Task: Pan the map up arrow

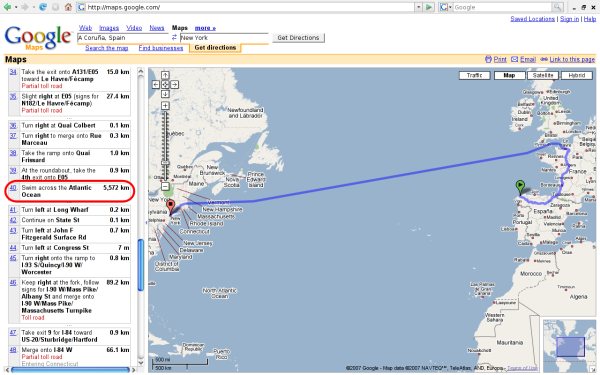Action: 165,75
